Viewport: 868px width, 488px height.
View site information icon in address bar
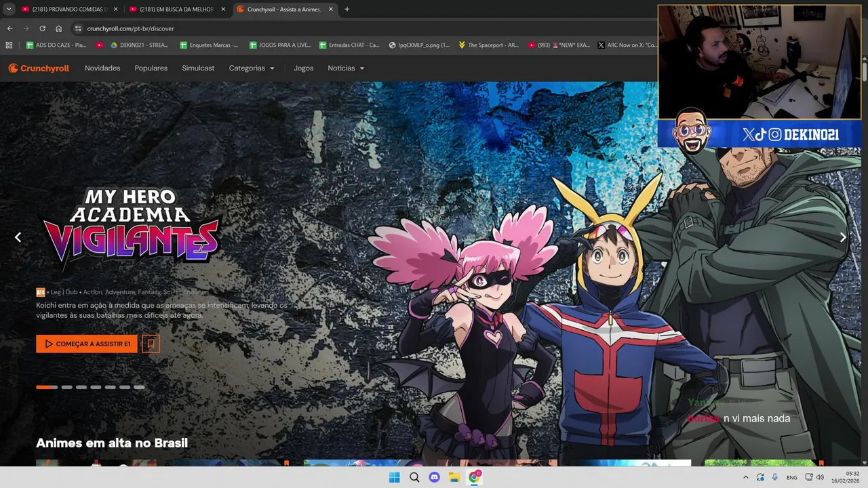point(78,28)
